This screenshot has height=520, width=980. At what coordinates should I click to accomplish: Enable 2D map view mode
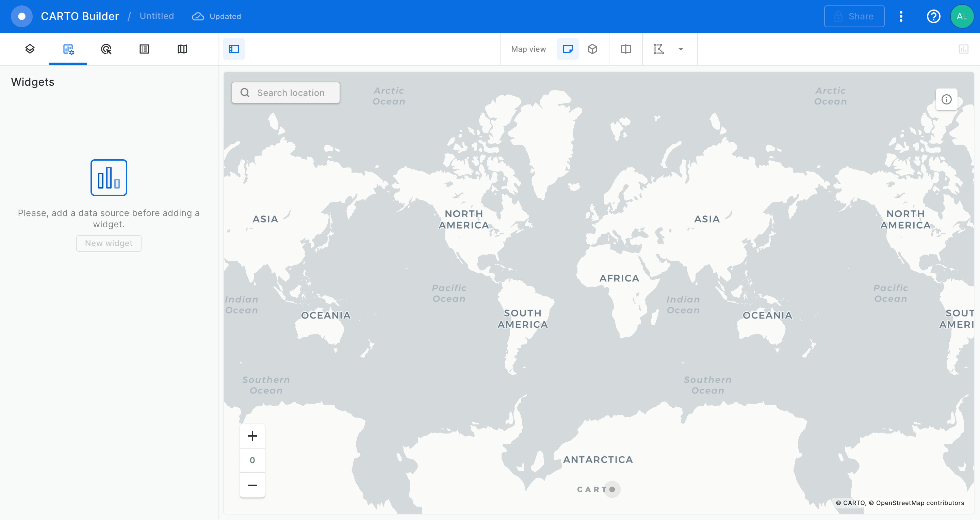pos(568,49)
